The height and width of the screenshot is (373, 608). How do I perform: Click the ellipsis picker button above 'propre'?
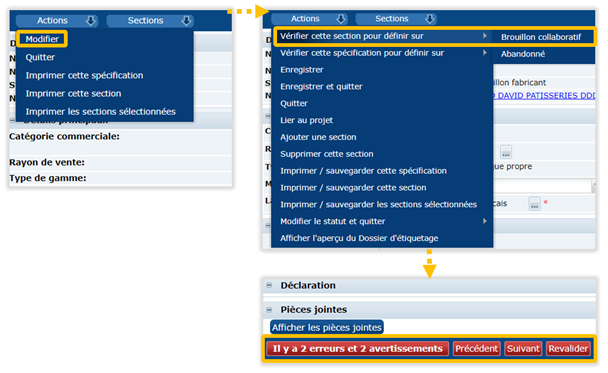coord(506,152)
